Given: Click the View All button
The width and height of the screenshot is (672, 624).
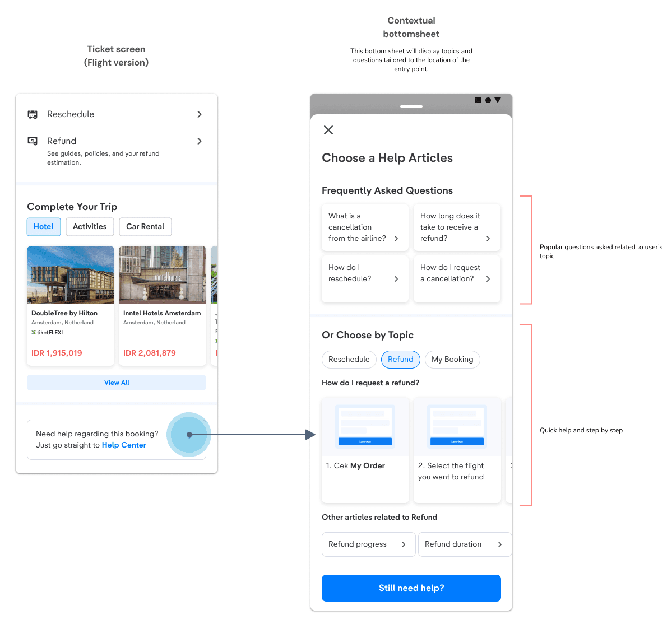Looking at the screenshot, I should click(x=117, y=383).
